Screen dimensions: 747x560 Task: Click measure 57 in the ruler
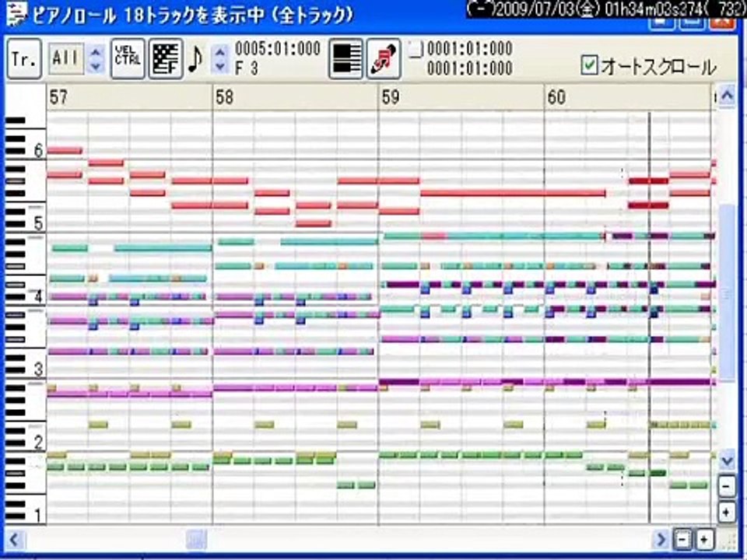click(x=58, y=97)
